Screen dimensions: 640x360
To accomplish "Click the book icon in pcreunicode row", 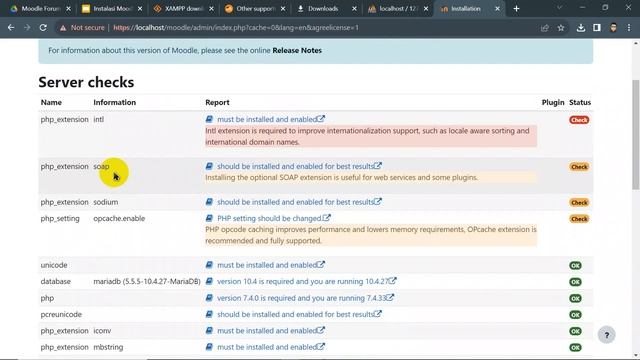I will click(x=209, y=314).
